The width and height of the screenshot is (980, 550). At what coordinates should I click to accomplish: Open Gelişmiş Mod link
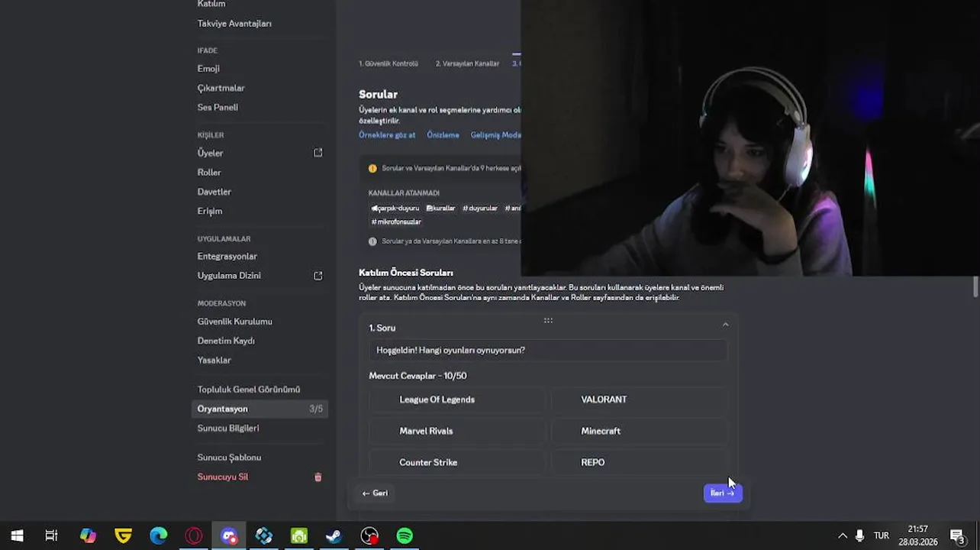[x=495, y=135]
